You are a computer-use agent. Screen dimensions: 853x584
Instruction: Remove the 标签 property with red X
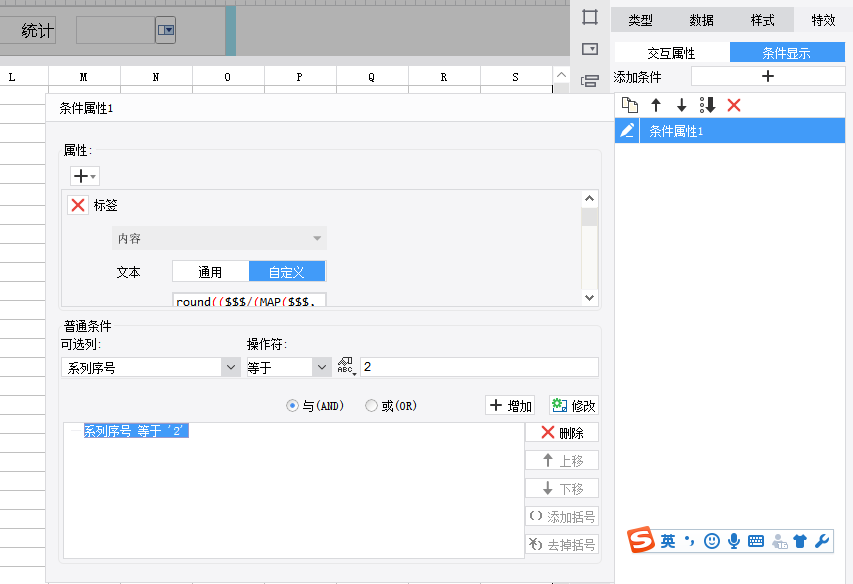[78, 205]
